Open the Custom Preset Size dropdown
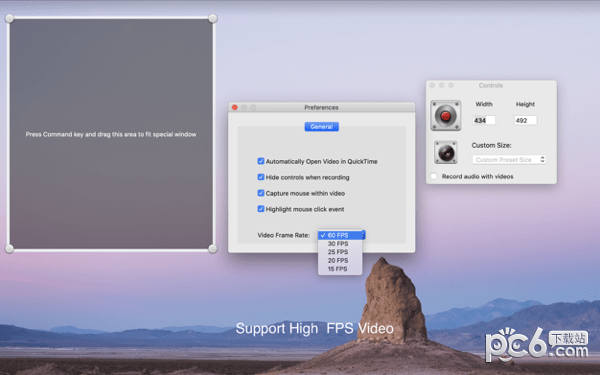Screen dimensions: 600x375 [509, 160]
